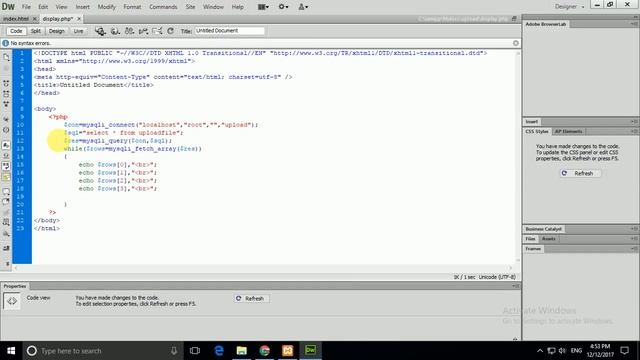This screenshot has height=360, width=640.
Task: Open the Window menu
Action: (213, 7)
